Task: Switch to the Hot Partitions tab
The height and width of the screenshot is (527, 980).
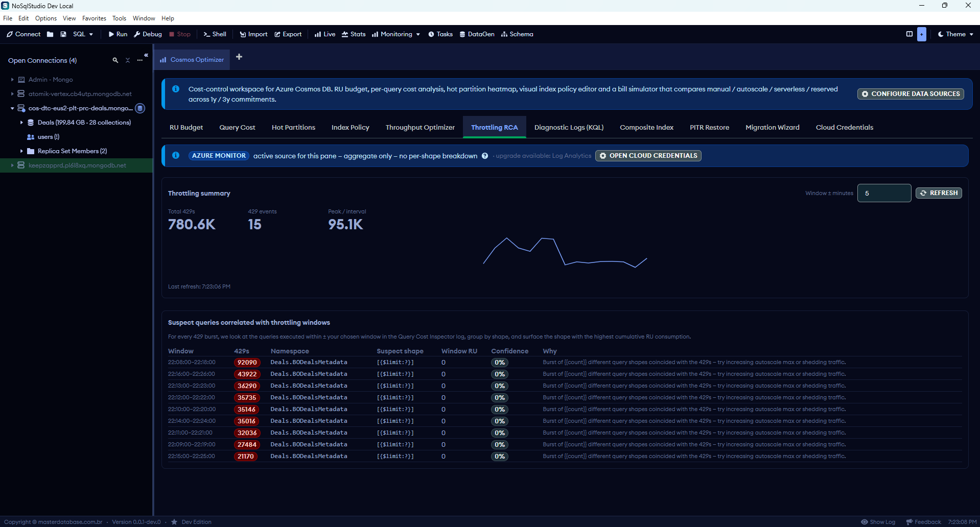Action: tap(293, 127)
